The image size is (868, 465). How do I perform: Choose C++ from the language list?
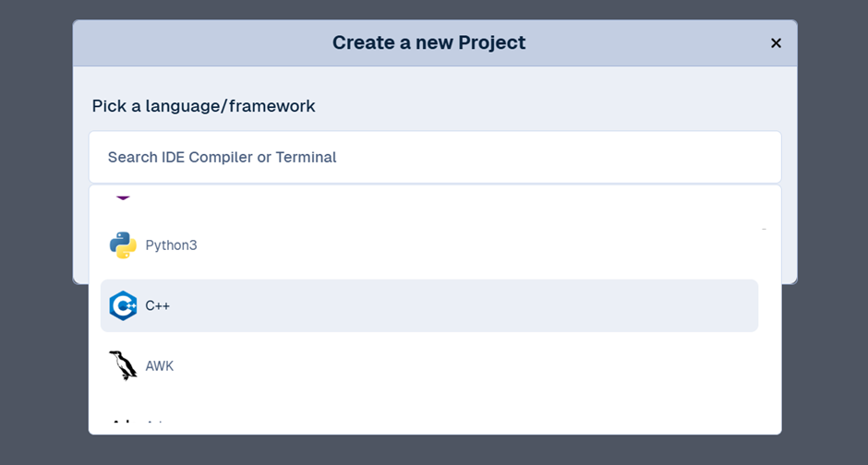coord(158,305)
